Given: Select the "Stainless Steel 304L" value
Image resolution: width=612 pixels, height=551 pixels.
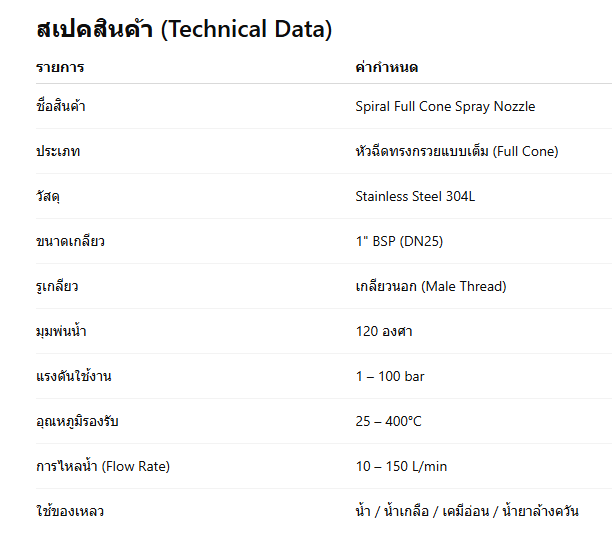Looking at the screenshot, I should (415, 197).
